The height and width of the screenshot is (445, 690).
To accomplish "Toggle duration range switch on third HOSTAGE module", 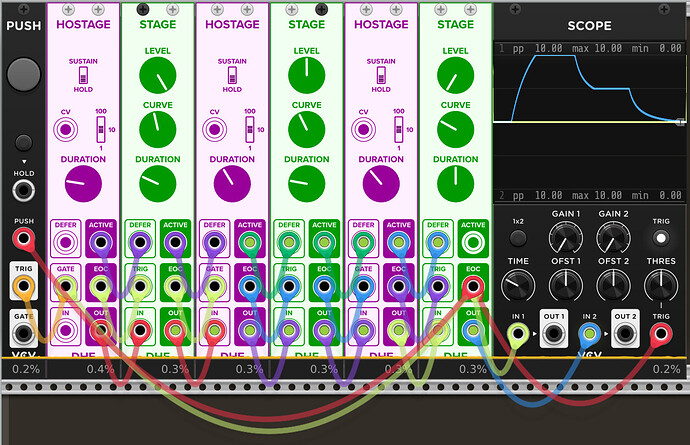I will tap(399, 129).
